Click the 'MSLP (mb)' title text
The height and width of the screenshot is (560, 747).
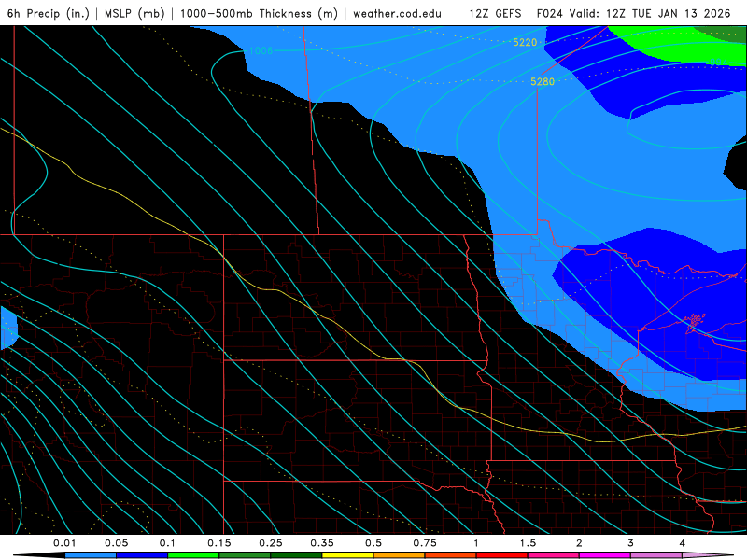(x=134, y=13)
